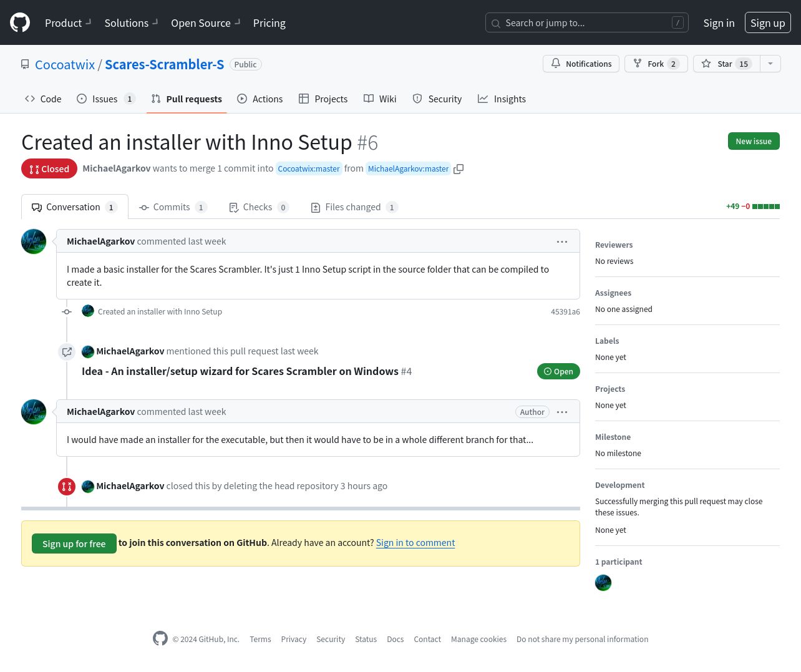Click MichaelAgarkov avatar beside first comment
Screen dimensions: 801x672
point(34,241)
